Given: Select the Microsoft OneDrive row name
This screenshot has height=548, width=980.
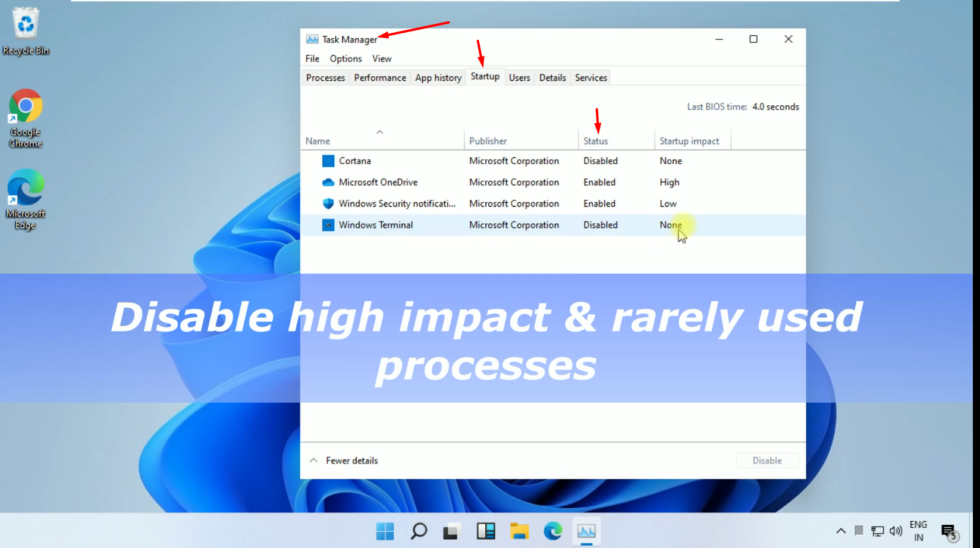Looking at the screenshot, I should click(378, 182).
